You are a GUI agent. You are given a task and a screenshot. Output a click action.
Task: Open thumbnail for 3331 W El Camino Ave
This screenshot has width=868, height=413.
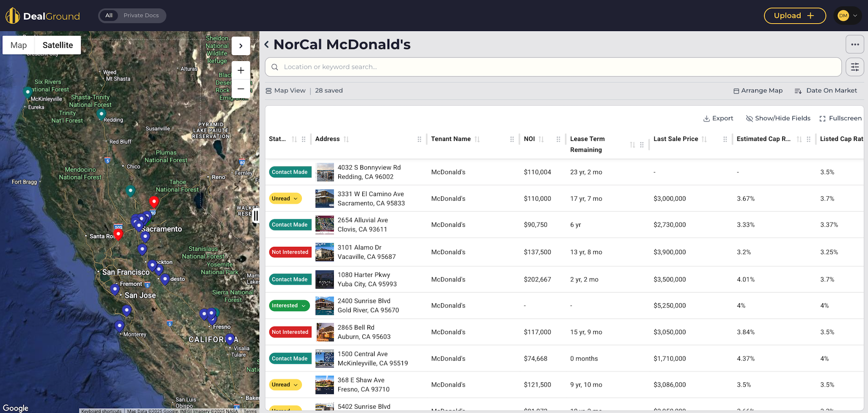pos(325,198)
